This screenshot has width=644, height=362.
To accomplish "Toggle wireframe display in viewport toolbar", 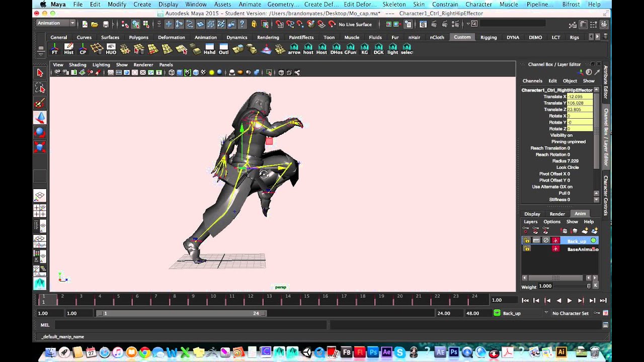I will point(172,72).
